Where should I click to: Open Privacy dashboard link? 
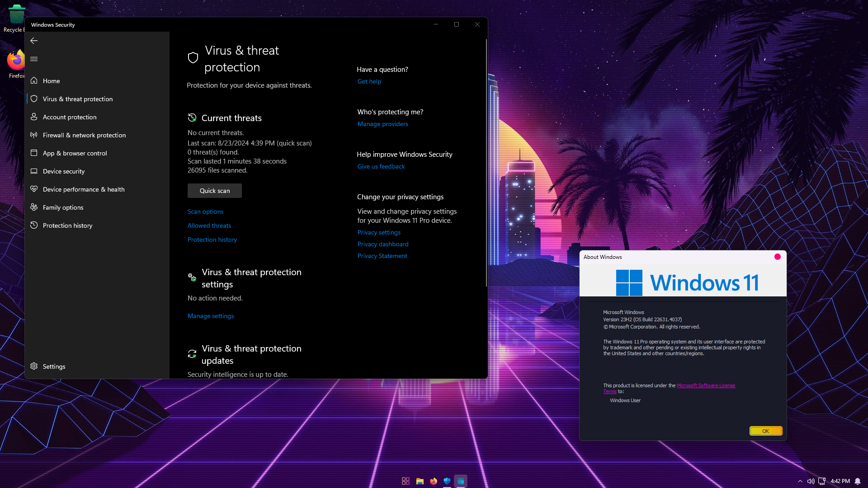(383, 244)
